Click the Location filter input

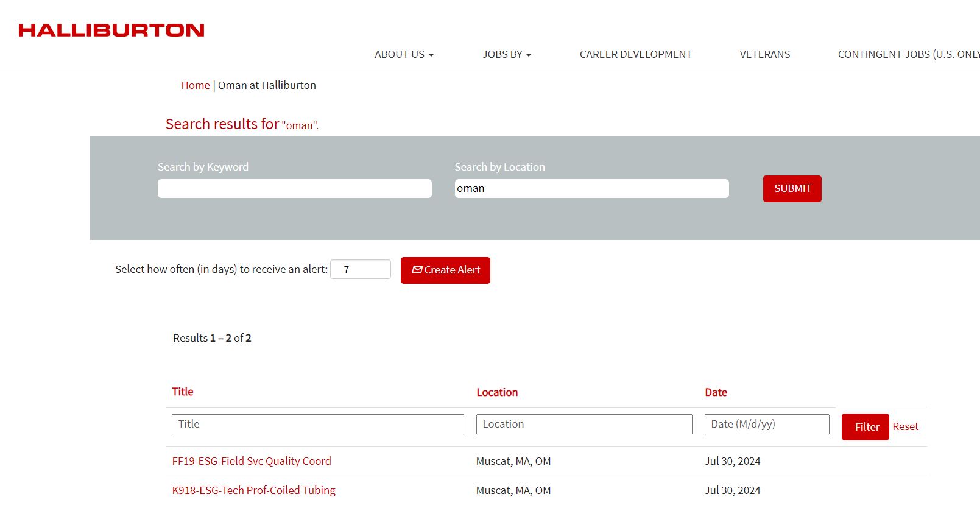click(584, 424)
